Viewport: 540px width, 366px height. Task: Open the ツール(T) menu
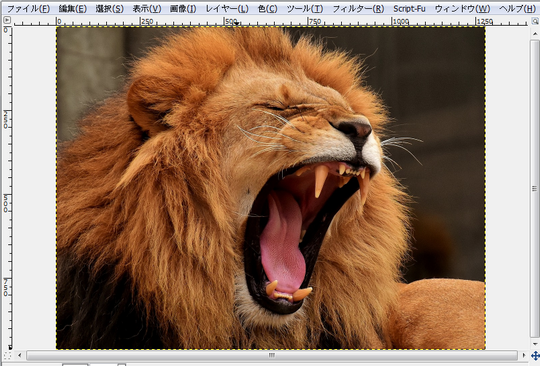[305, 9]
